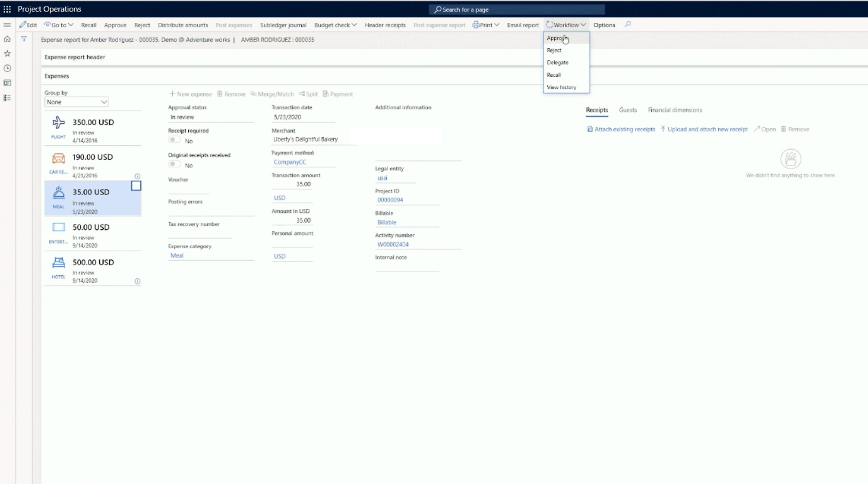
Task: Open the Post expense report icon
Action: (x=439, y=24)
